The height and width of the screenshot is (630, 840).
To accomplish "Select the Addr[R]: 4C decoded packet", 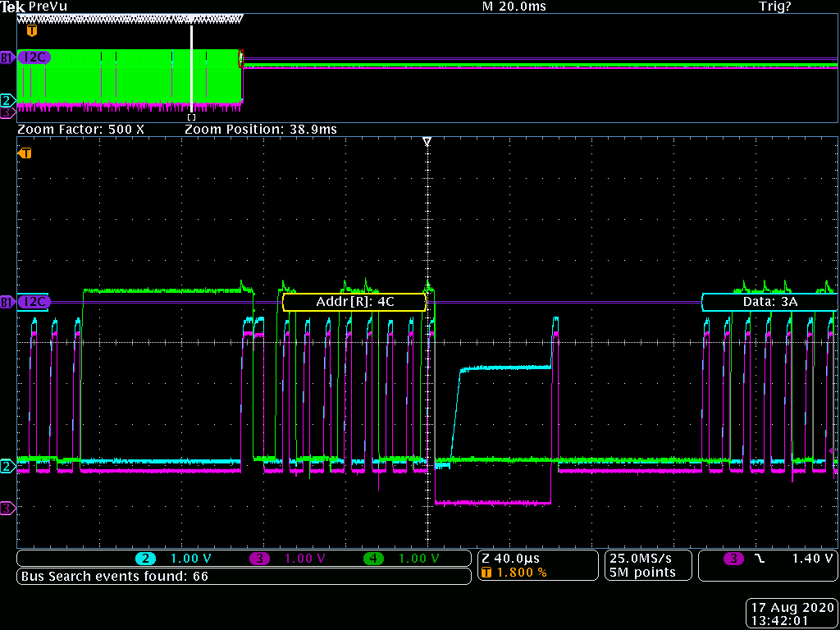I will pyautogui.click(x=354, y=302).
